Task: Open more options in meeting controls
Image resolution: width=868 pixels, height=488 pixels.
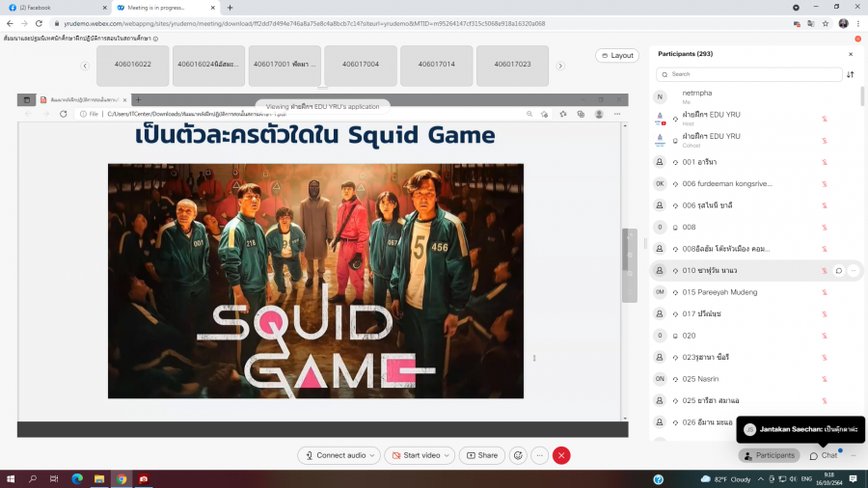Action: pyautogui.click(x=539, y=455)
